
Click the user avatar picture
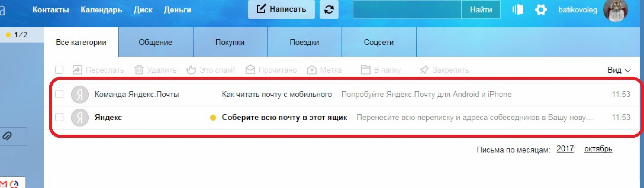615,10
